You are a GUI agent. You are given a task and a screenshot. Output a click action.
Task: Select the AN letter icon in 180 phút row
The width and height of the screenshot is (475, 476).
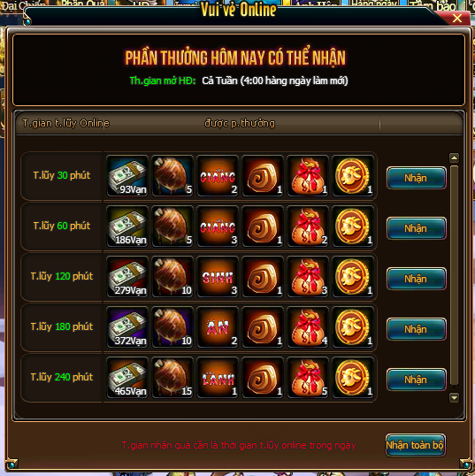(x=218, y=327)
